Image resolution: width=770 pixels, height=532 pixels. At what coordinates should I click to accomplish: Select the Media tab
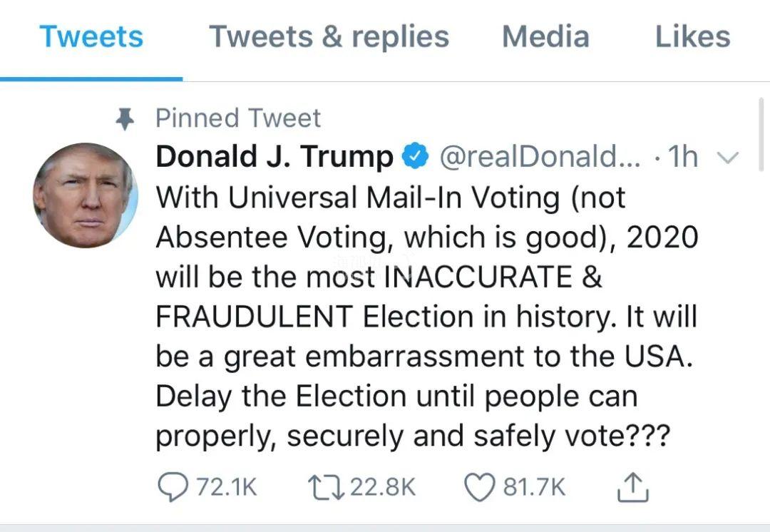[545, 37]
